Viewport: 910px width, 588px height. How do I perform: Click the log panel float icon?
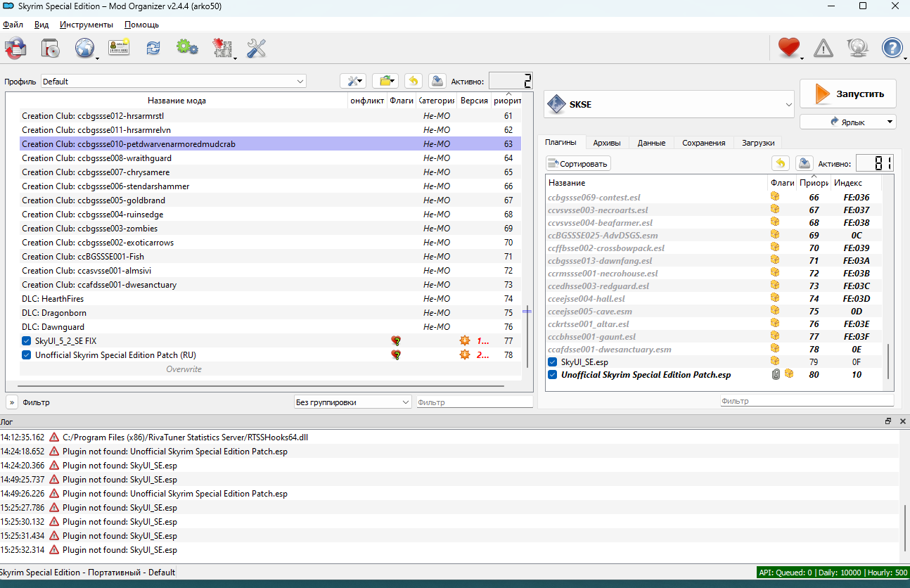pos(888,421)
